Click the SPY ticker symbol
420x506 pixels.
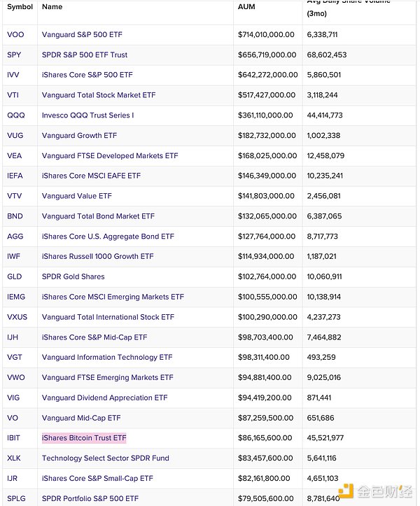(13, 55)
